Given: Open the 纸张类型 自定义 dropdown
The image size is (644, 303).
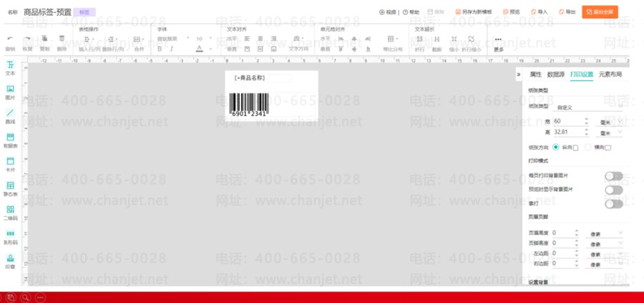Looking at the screenshot, I should [587, 107].
